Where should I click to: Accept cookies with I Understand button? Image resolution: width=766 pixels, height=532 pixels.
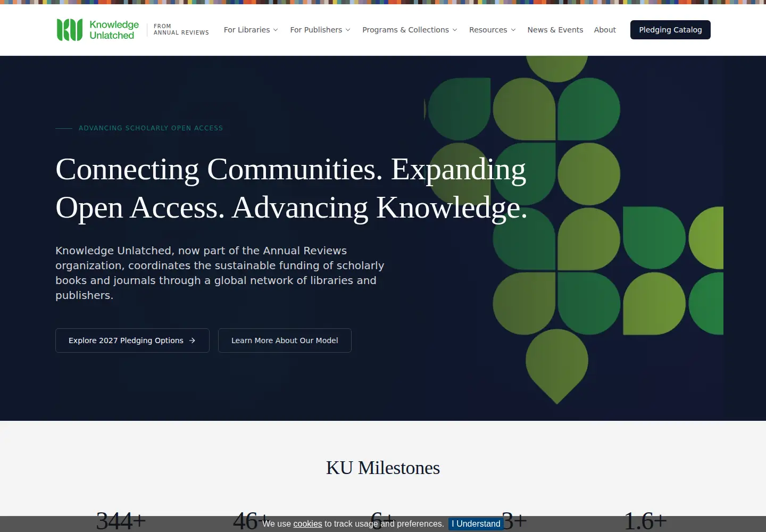tap(476, 524)
